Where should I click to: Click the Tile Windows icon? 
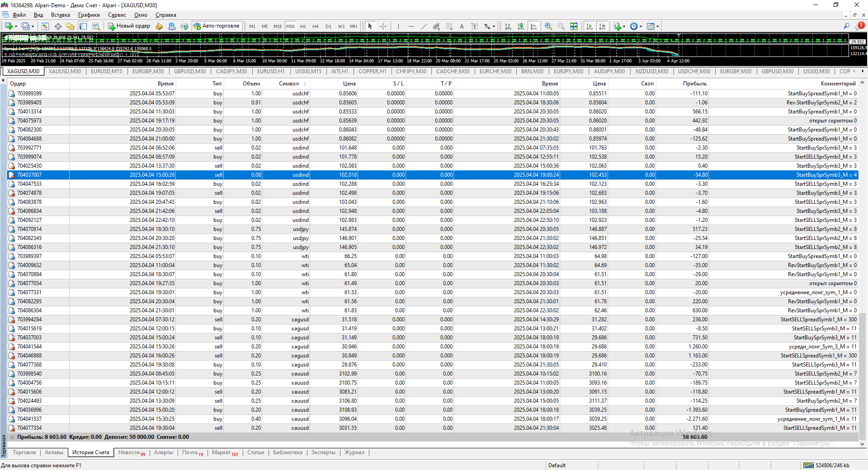pos(574,26)
